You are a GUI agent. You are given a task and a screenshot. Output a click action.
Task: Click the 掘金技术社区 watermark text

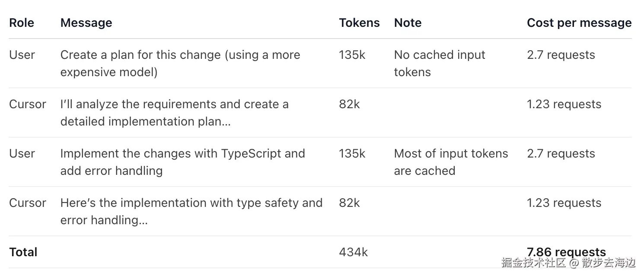pyautogui.click(x=533, y=262)
